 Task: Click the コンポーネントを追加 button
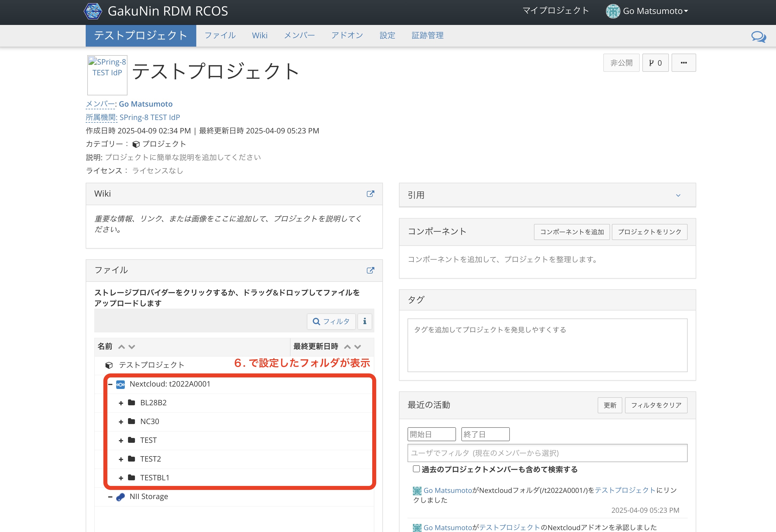[572, 232]
